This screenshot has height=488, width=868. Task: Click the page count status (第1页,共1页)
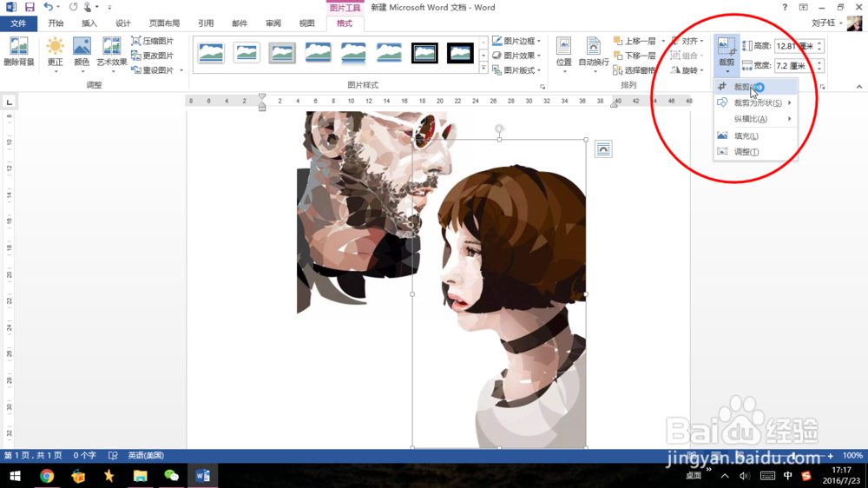[x=33, y=455]
